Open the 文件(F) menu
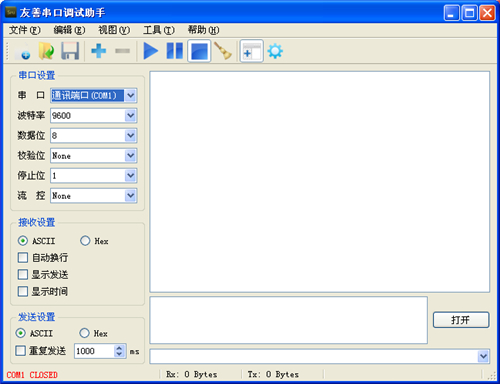This screenshot has height=384, width=500. point(25,30)
